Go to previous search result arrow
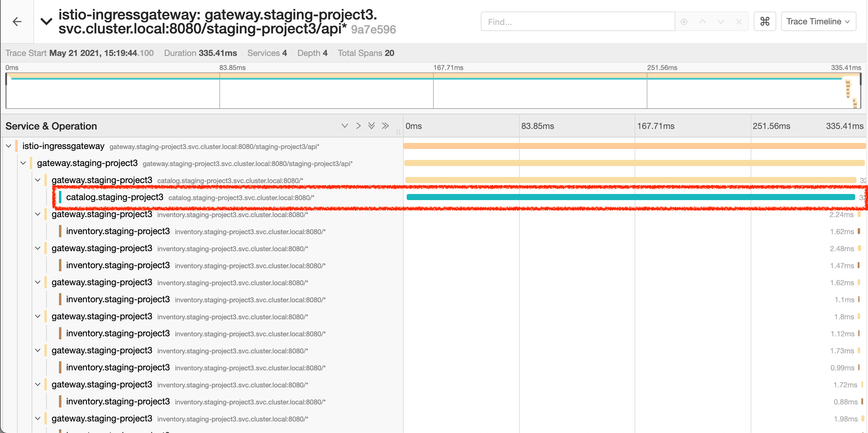The width and height of the screenshot is (868, 433). pos(702,22)
